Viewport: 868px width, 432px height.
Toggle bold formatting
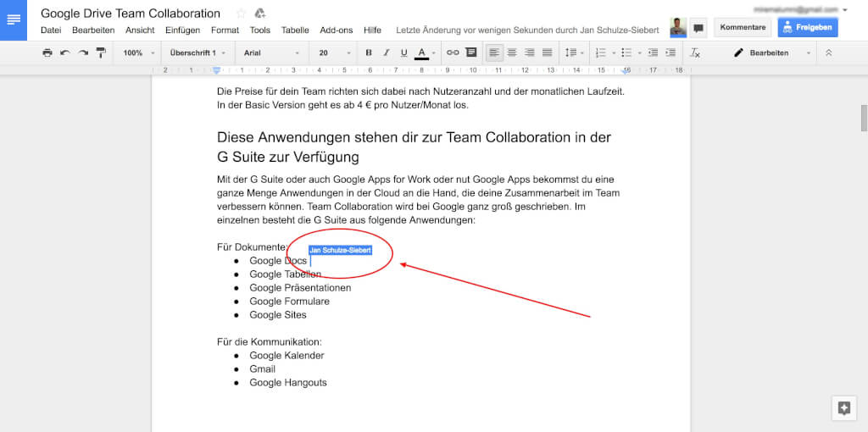click(369, 53)
